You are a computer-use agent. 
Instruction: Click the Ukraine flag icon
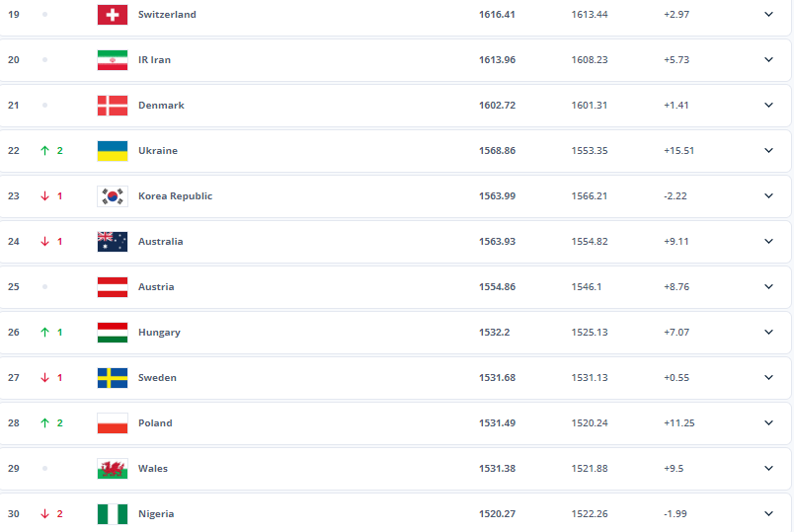point(113,151)
